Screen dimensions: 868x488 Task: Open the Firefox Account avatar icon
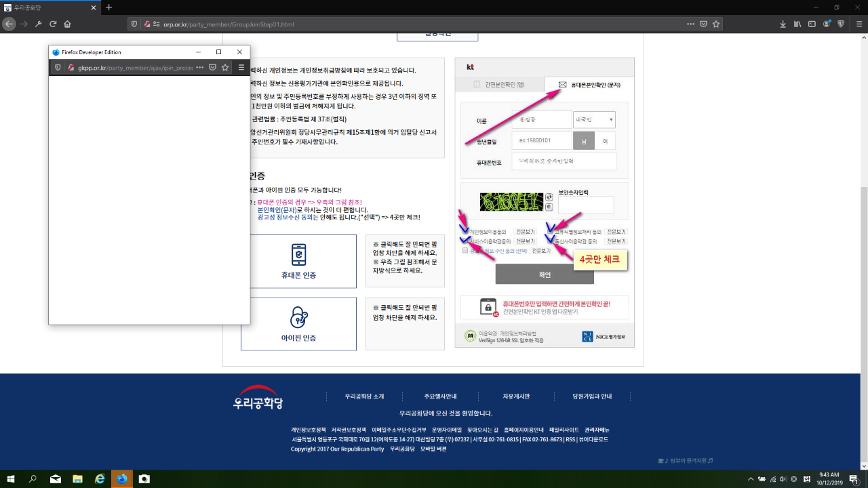[x=827, y=24]
